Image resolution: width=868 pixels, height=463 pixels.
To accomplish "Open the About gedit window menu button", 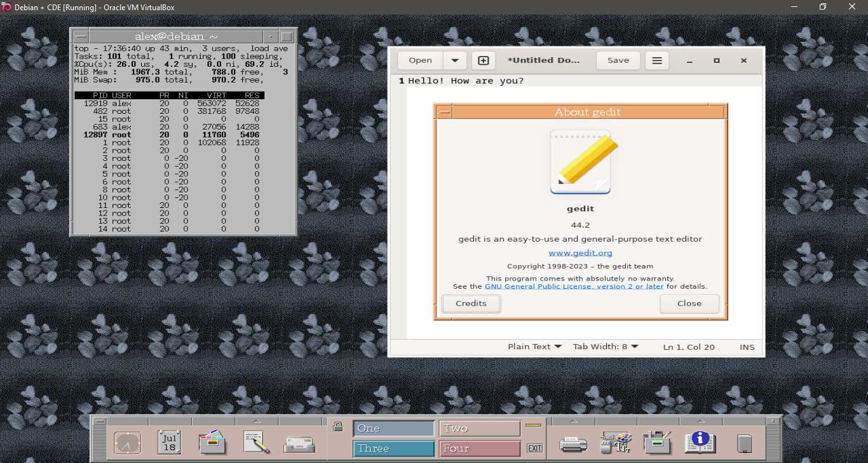I will click(444, 113).
